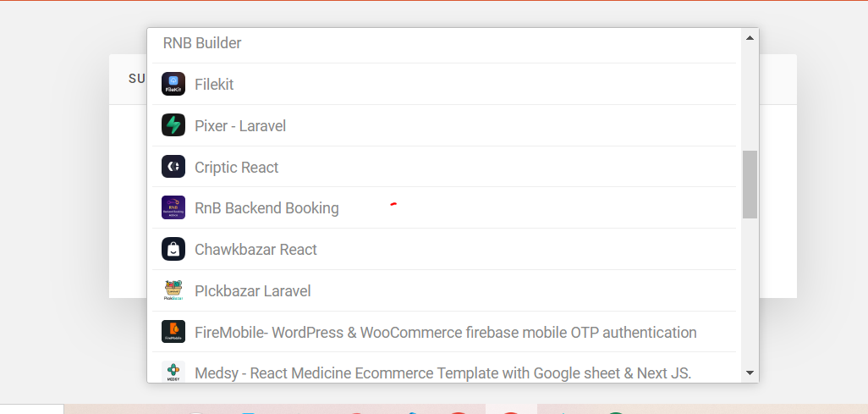Click the scrollbar down arrow

click(750, 373)
